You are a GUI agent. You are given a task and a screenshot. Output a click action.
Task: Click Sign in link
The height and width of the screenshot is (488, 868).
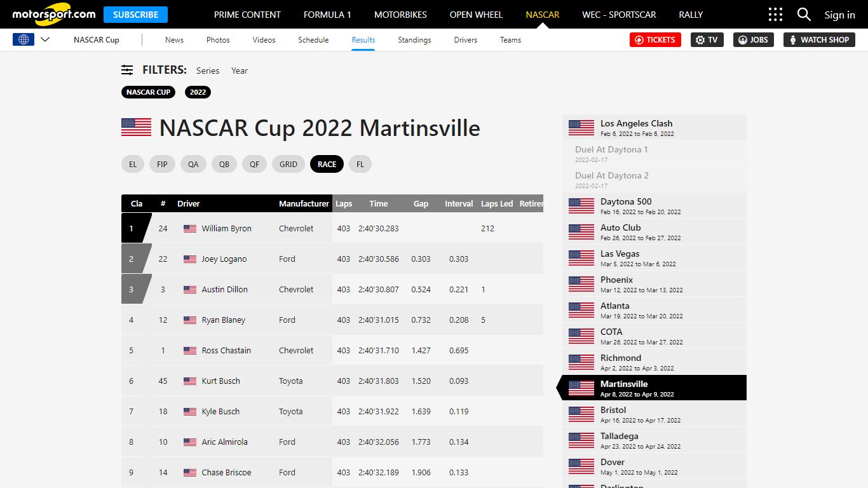click(x=839, y=15)
